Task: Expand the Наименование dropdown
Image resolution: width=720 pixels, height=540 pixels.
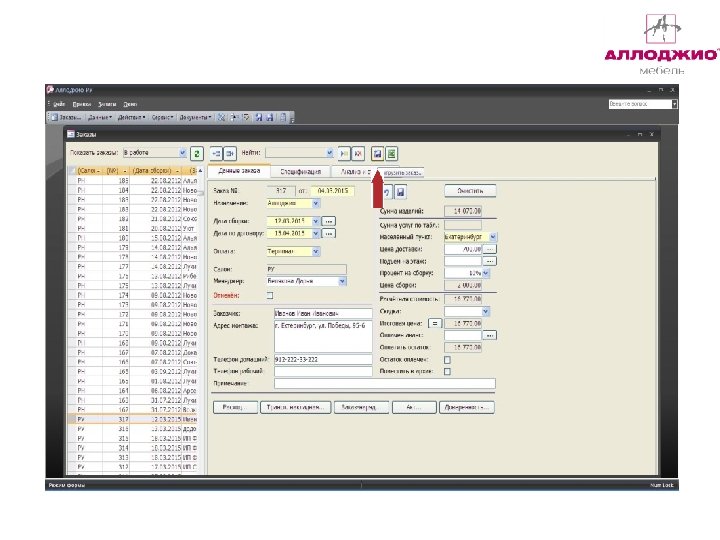Action: [316, 203]
